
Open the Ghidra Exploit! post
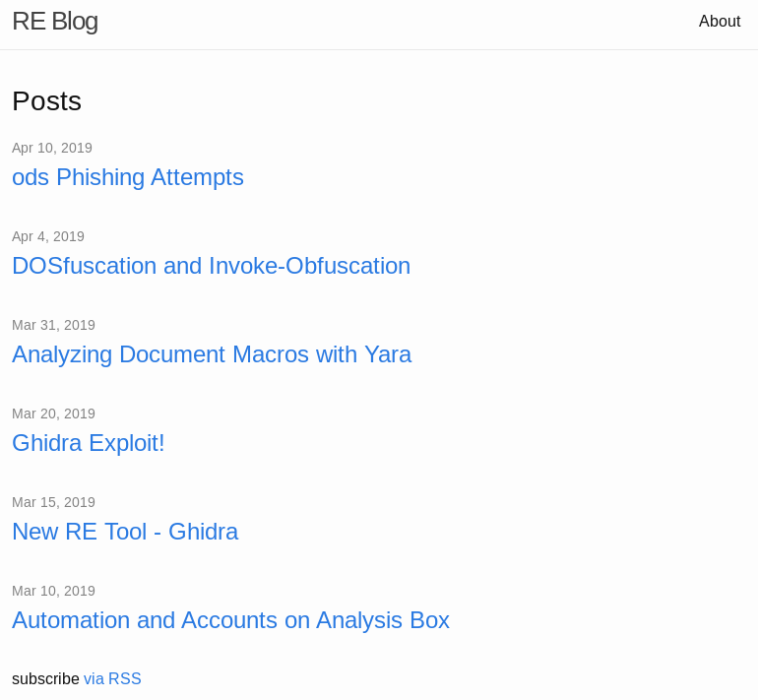coord(89,443)
